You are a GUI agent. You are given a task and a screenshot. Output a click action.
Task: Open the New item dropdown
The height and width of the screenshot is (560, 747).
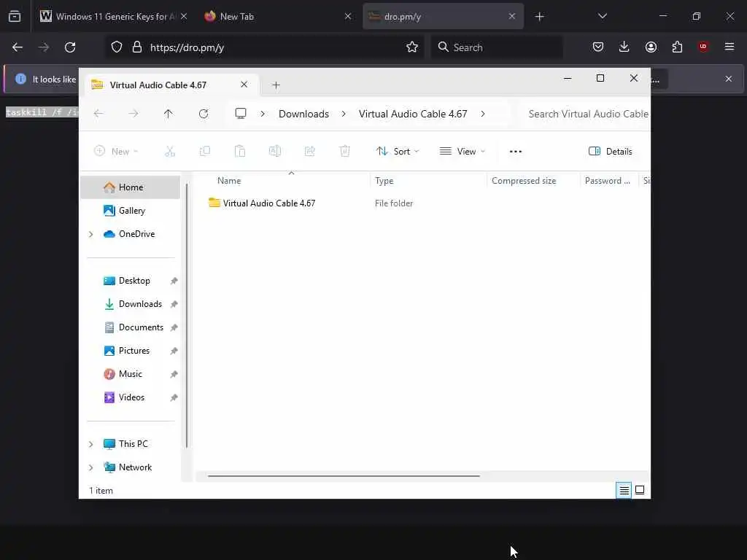[116, 152]
